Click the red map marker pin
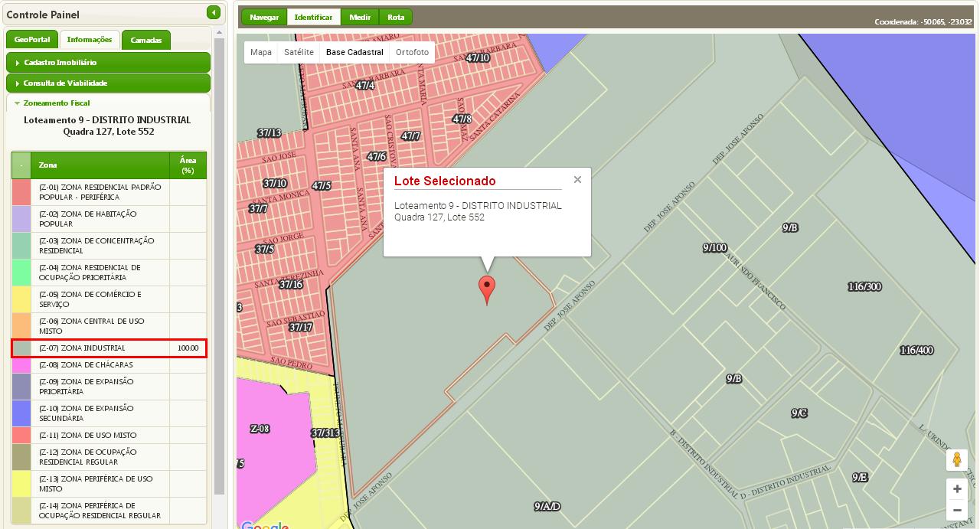 click(x=487, y=291)
